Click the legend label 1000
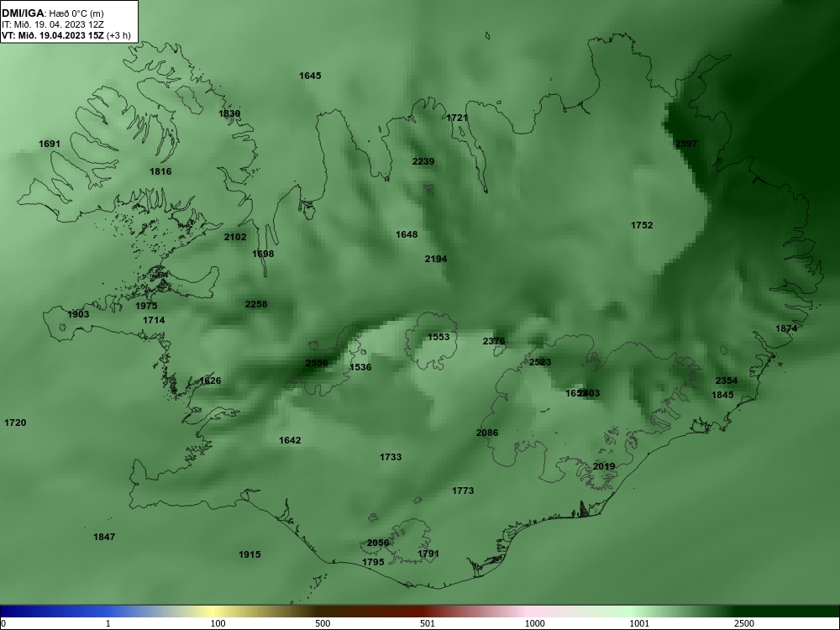The width and height of the screenshot is (840, 630). 534,623
